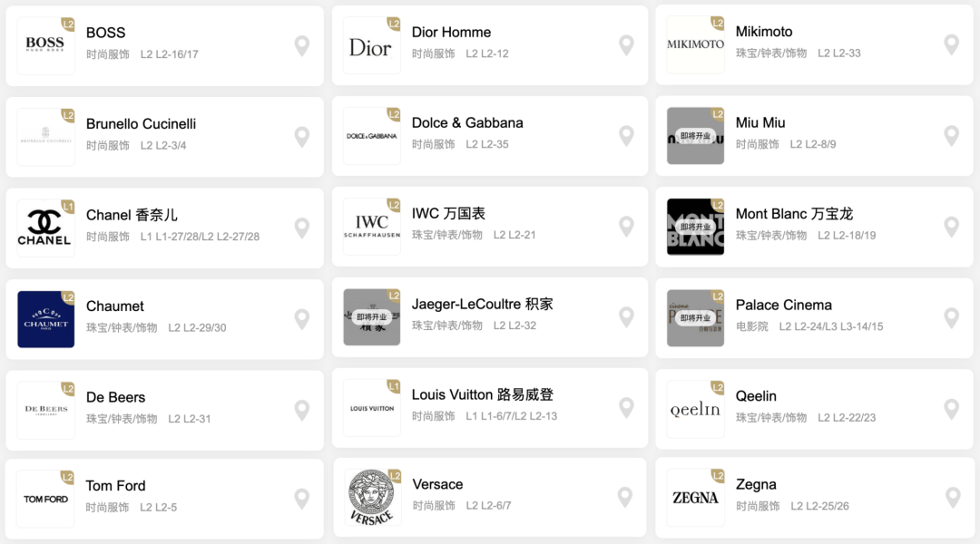Select the Miu Miu store title
Viewport: 980px width, 544px height.
point(760,122)
